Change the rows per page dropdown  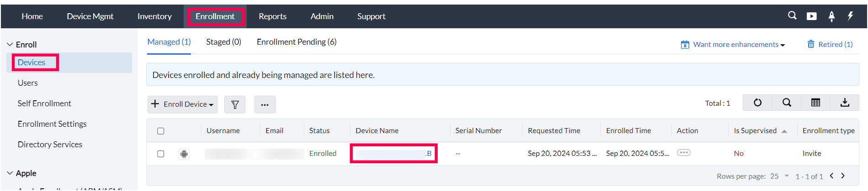point(780,176)
